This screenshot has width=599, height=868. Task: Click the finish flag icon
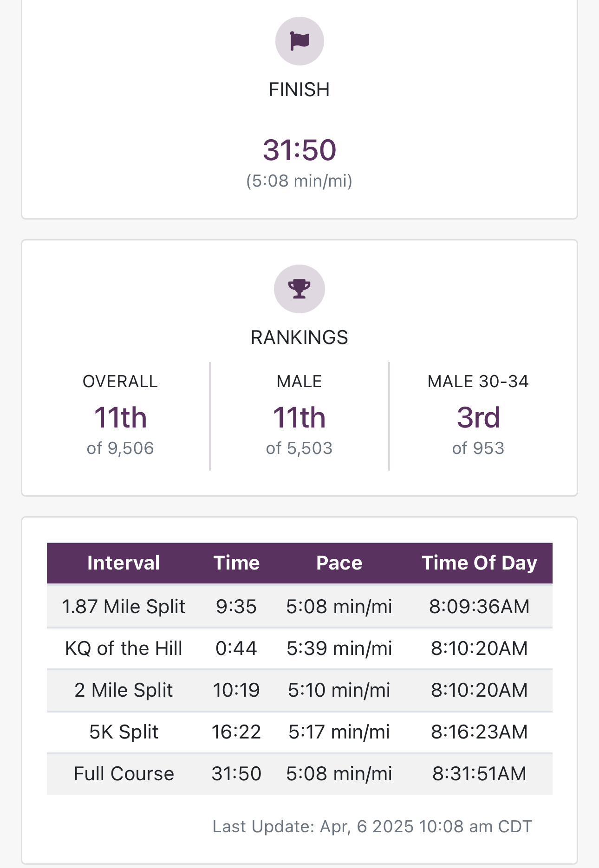[x=299, y=41]
